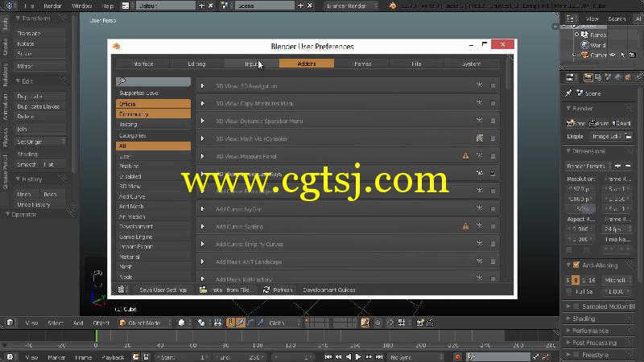Viewport: 644px width, 362px height.
Task: Open the Object Mode dropdown in 3D view header
Action: 145,323
